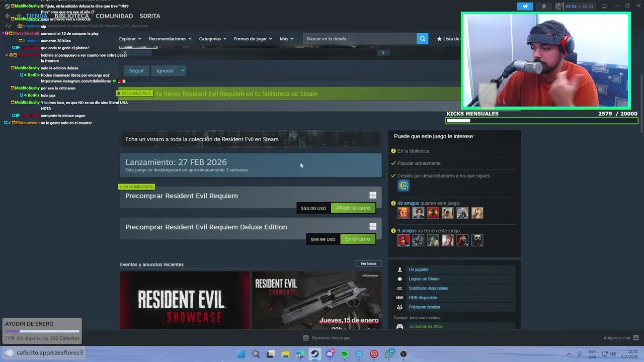
Task: Click the taskbar search magnifier
Action: 256,354
